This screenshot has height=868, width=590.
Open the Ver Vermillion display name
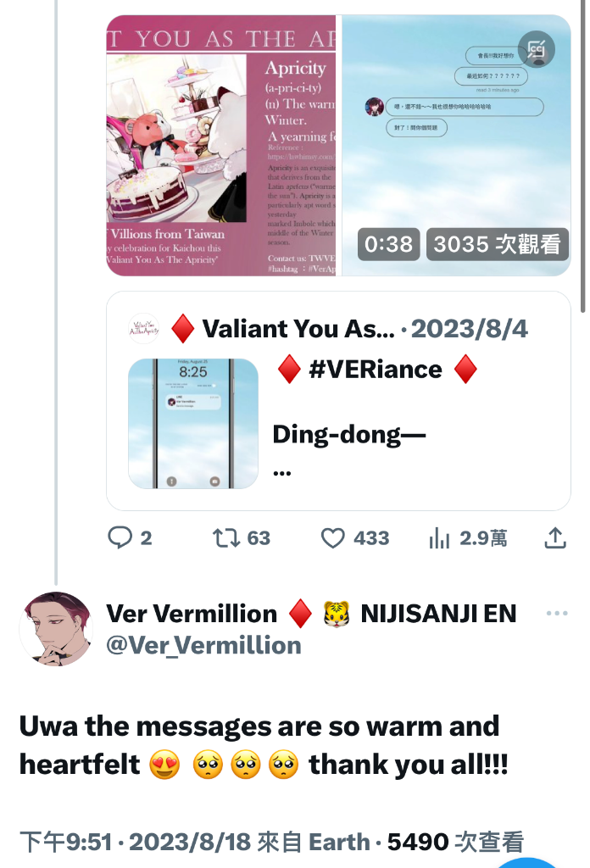(x=192, y=614)
